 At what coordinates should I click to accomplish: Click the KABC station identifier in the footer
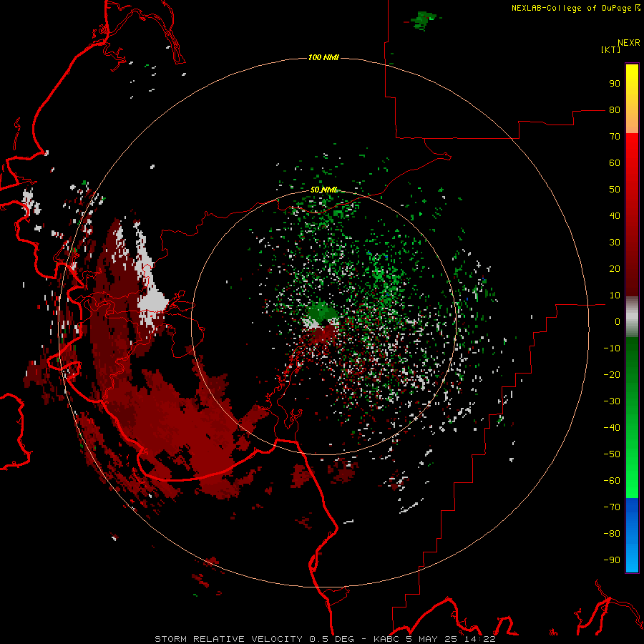tap(386, 639)
